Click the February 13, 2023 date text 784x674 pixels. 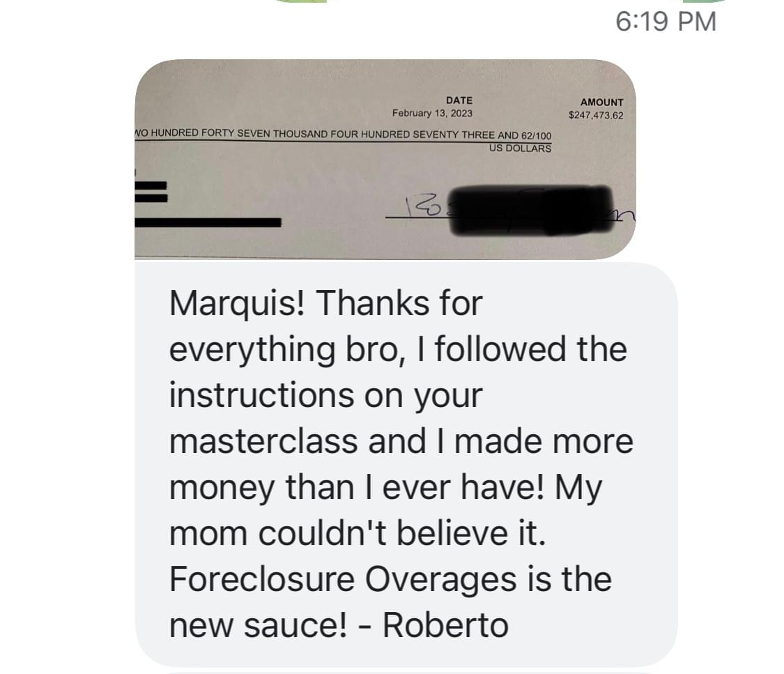click(432, 113)
